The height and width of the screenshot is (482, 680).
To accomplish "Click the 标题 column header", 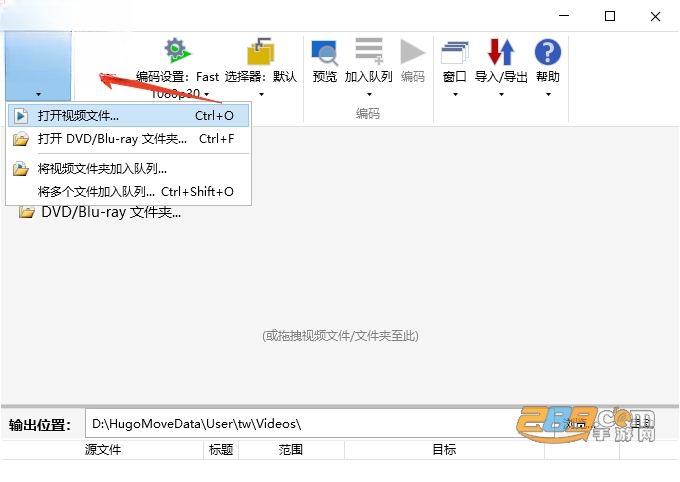I will coord(221,449).
